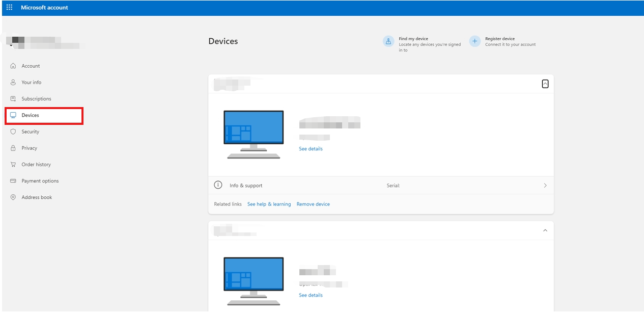Collapse the first device card
644x314 pixels.
point(545,83)
